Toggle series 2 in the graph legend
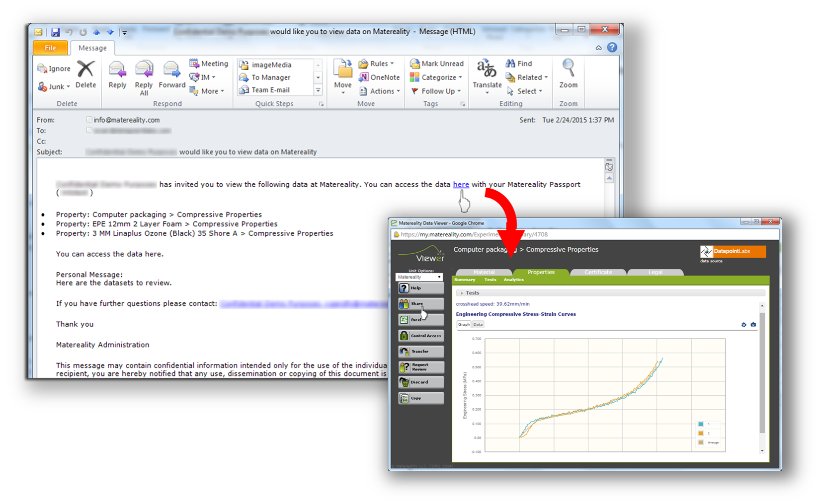The image size is (819, 504). point(701,433)
